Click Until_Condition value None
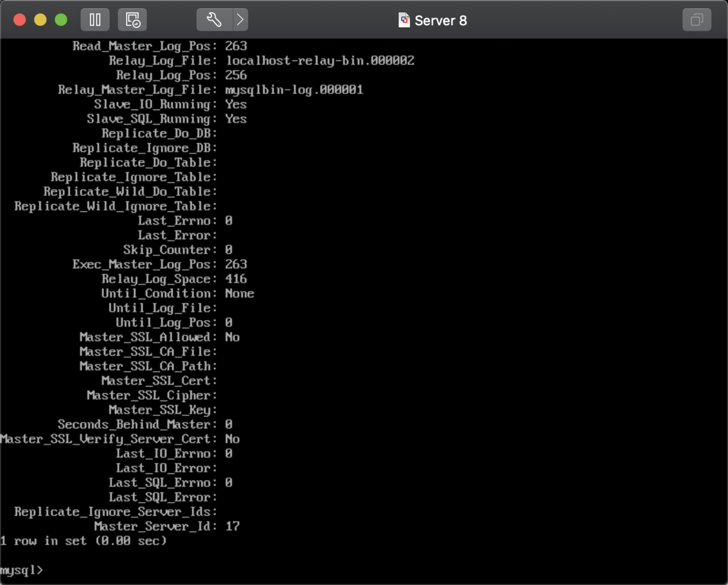Viewport: 728px width, 585px height. (x=240, y=293)
